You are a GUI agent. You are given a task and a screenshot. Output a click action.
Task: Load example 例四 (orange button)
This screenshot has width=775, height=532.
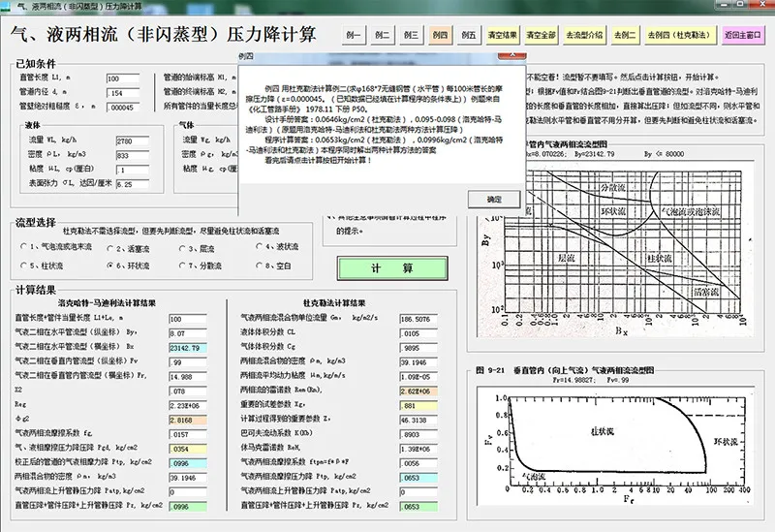coord(440,35)
